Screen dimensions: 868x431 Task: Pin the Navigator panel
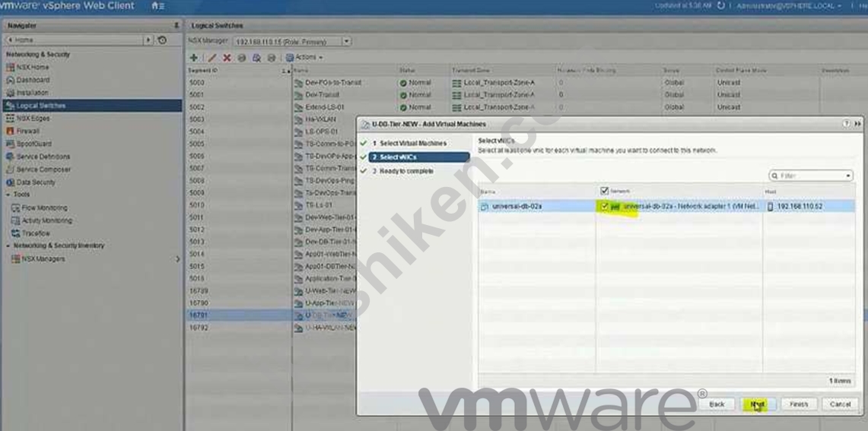pyautogui.click(x=176, y=25)
